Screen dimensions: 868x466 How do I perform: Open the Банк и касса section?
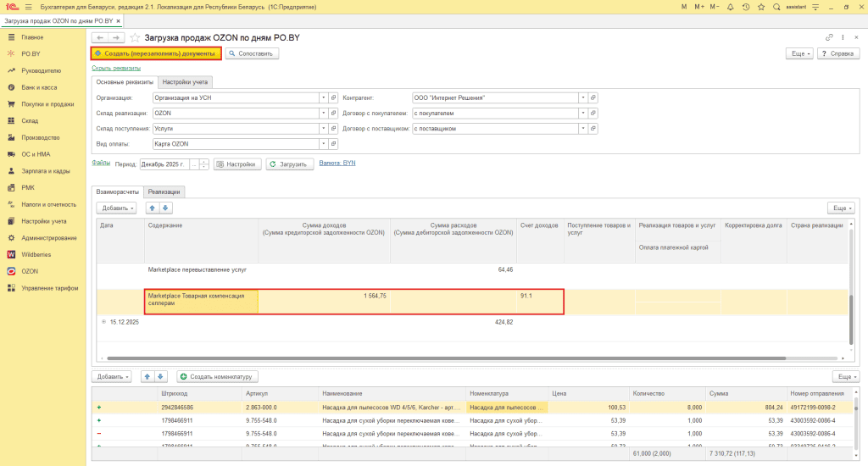point(39,87)
